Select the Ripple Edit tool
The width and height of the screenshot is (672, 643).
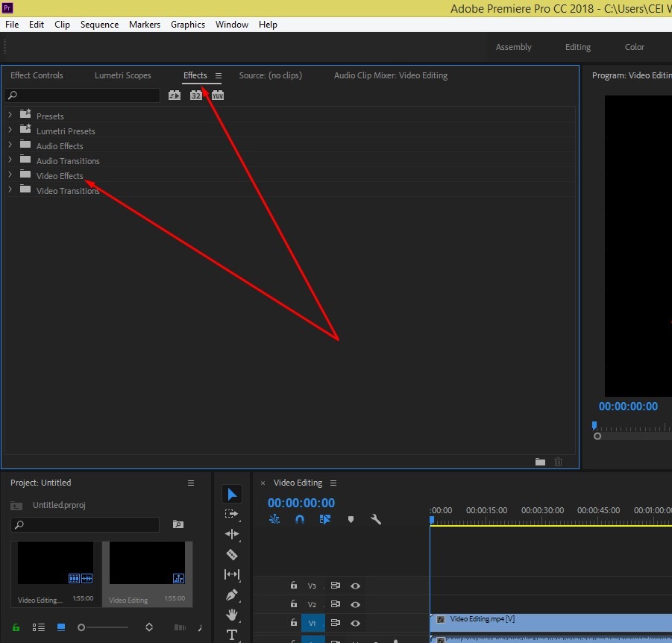232,533
